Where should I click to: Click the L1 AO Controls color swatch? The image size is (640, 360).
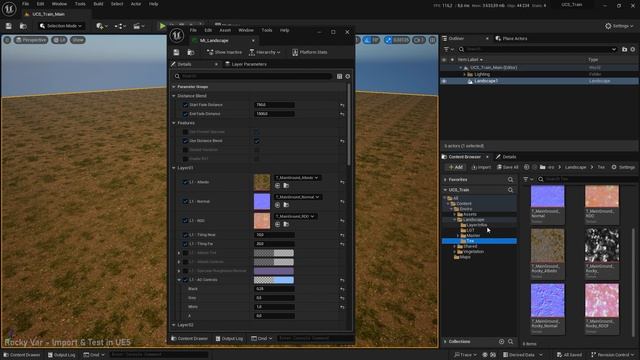(x=273, y=280)
